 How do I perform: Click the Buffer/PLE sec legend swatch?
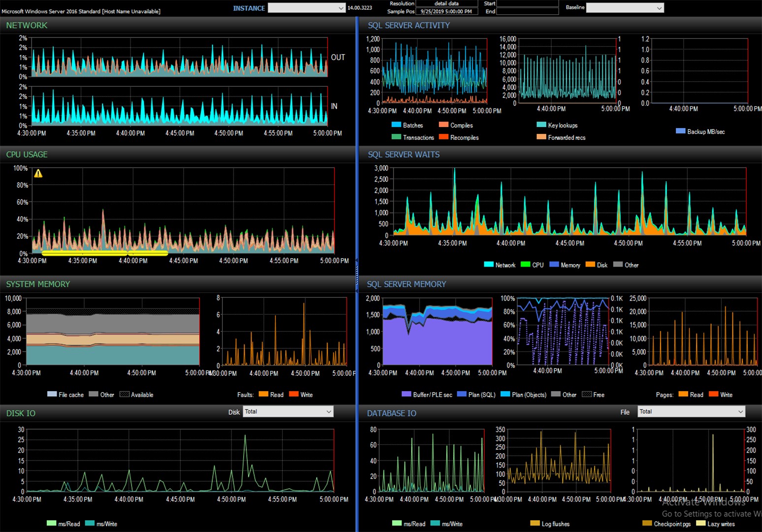click(x=406, y=394)
